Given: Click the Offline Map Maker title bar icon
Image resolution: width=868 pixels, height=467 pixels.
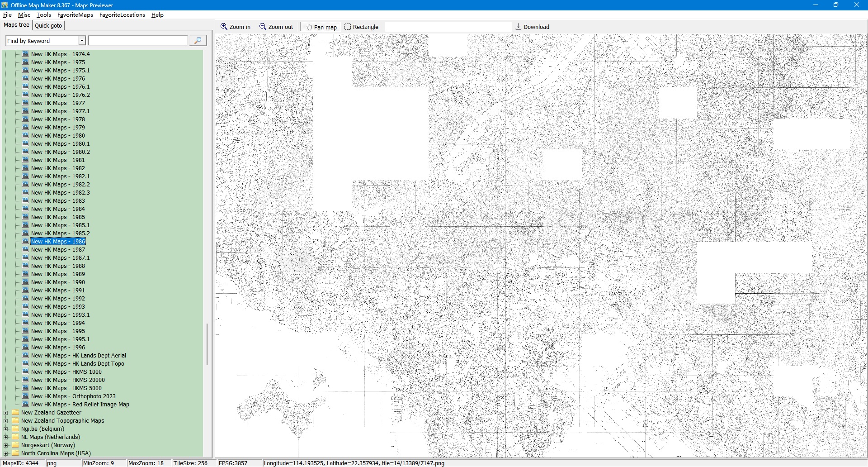Looking at the screenshot, I should pyautogui.click(x=5, y=5).
